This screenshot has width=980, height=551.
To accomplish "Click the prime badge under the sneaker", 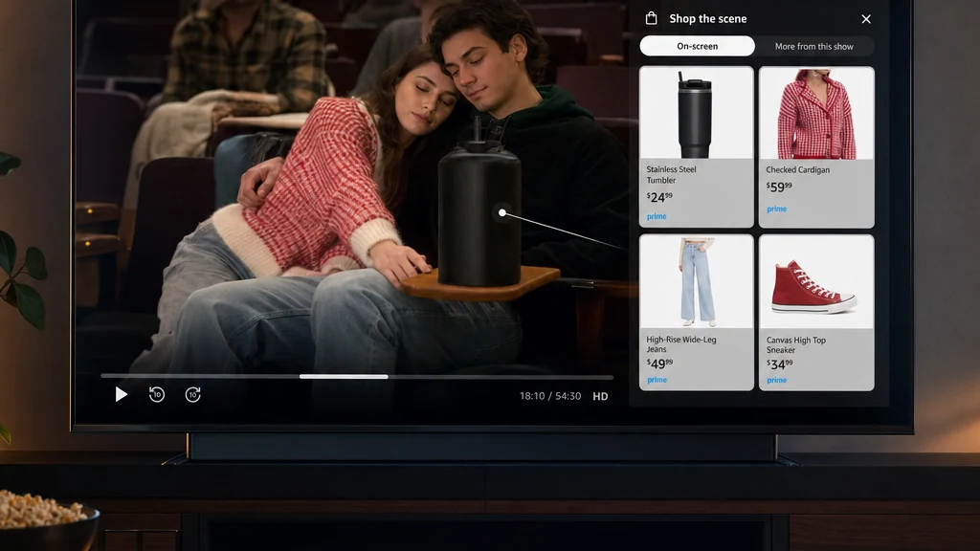I will click(776, 381).
